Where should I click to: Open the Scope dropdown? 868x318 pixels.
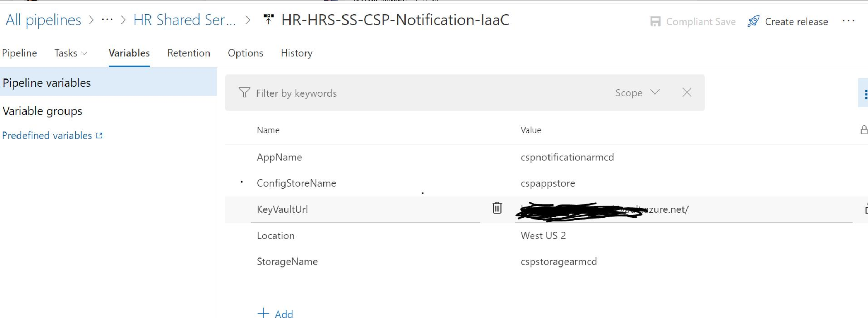click(x=637, y=93)
